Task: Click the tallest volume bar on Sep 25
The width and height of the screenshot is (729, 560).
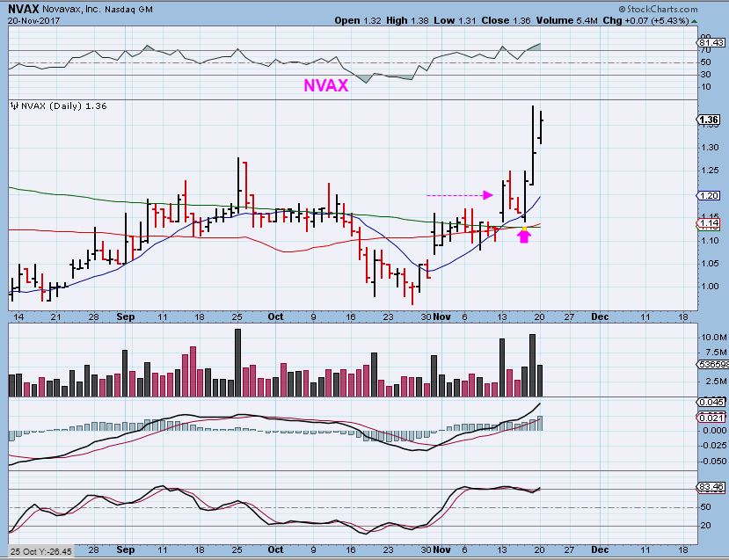Action: pyautogui.click(x=238, y=362)
